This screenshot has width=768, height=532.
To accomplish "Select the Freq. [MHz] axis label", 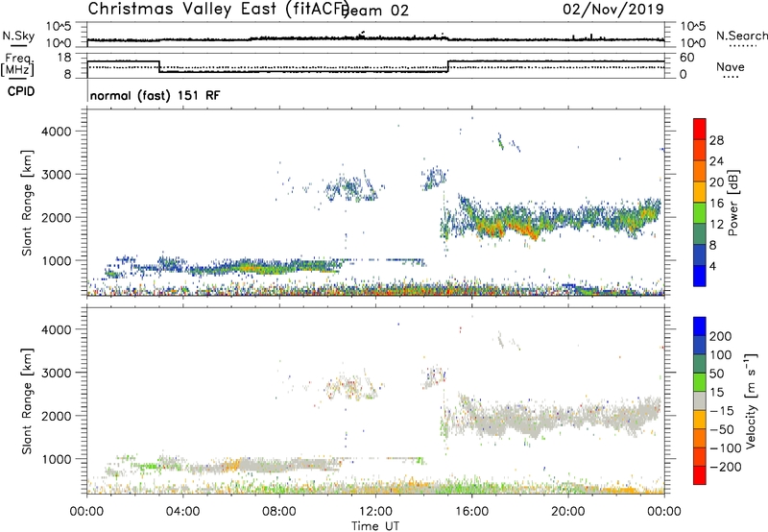I will (x=17, y=64).
